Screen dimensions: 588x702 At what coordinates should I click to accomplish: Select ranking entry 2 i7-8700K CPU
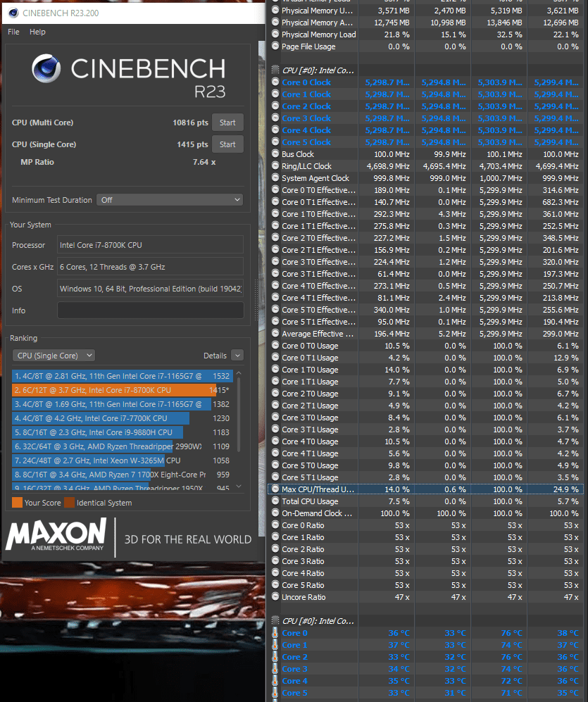pos(123,390)
